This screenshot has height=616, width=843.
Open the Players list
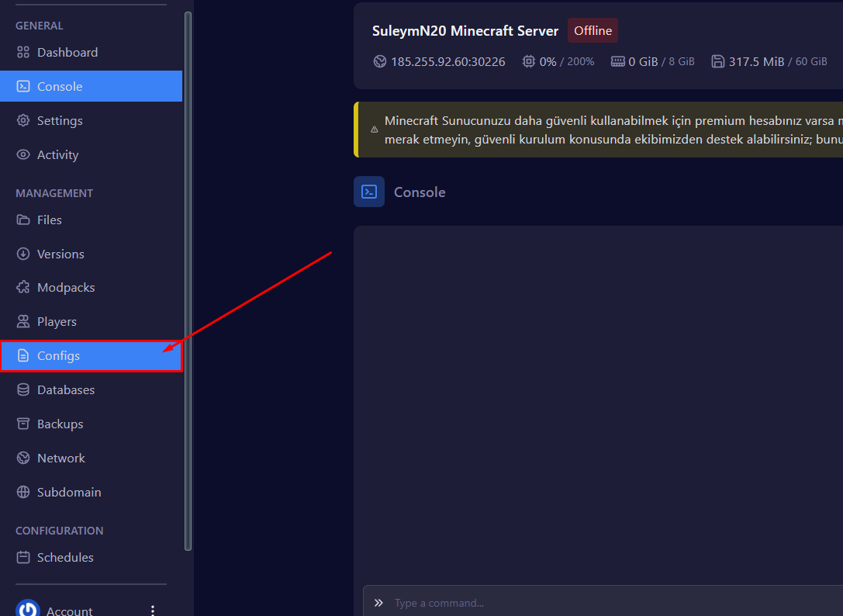click(91, 322)
